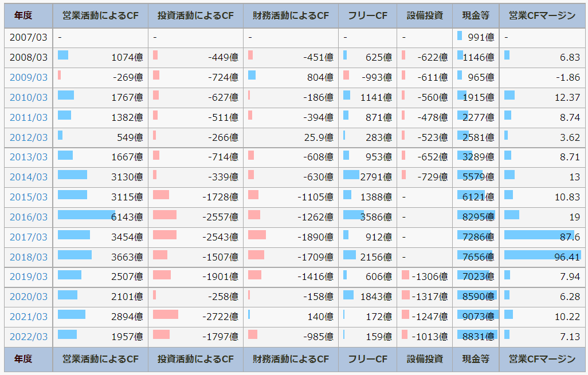The image size is (588, 375).
Task: Open the 2016/03 fiscal year link
Action: pos(29,218)
